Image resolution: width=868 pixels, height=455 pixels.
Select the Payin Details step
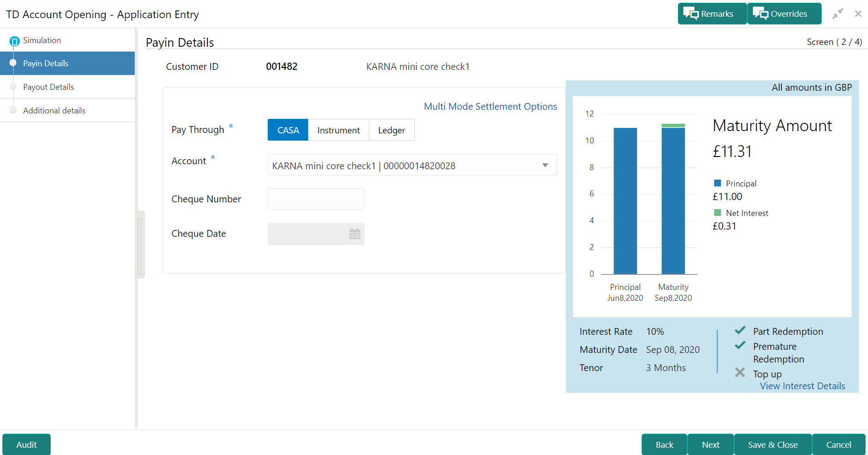[x=67, y=64]
